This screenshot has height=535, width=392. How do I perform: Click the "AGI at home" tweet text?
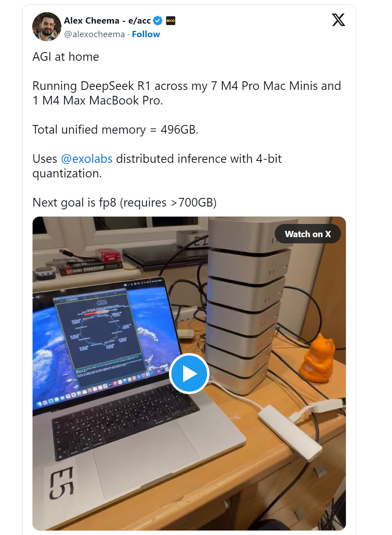66,57
